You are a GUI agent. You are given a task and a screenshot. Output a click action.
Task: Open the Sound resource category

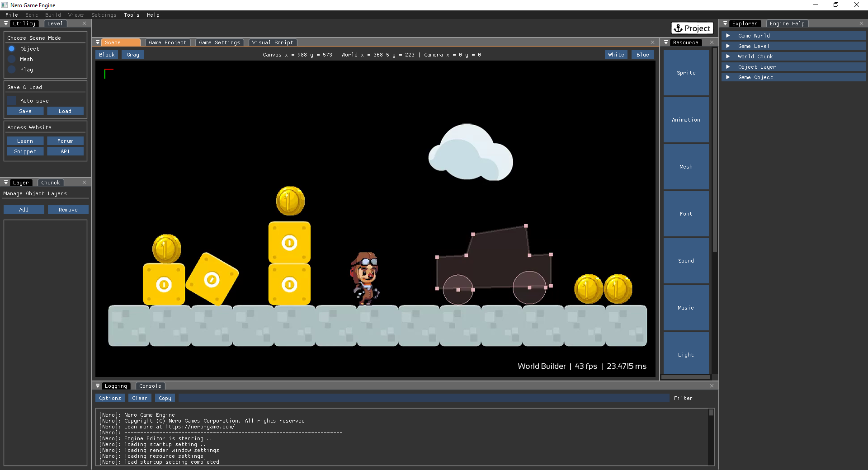[686, 261]
